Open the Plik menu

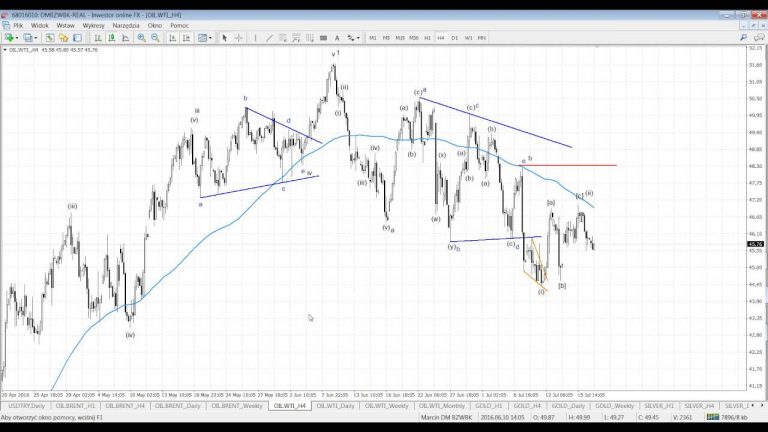click(18, 25)
